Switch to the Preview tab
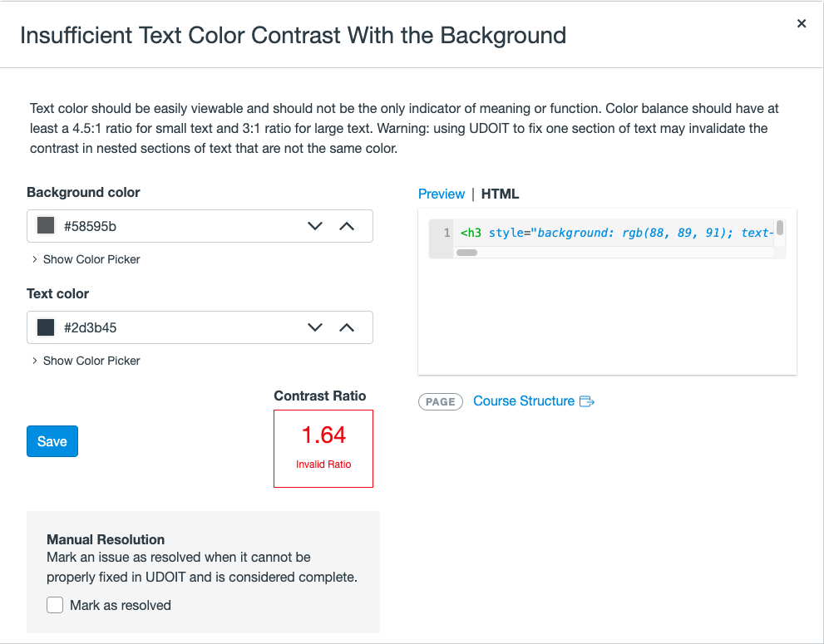 (442, 194)
